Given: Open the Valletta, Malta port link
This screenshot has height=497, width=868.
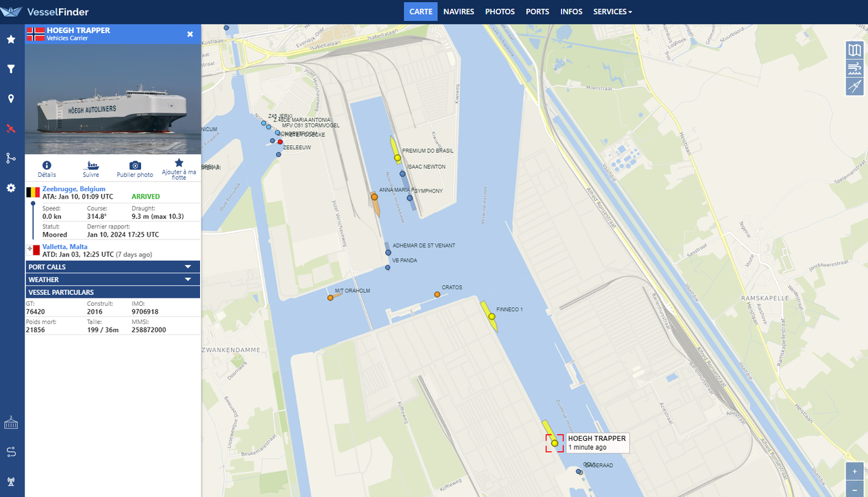Looking at the screenshot, I should click(65, 247).
